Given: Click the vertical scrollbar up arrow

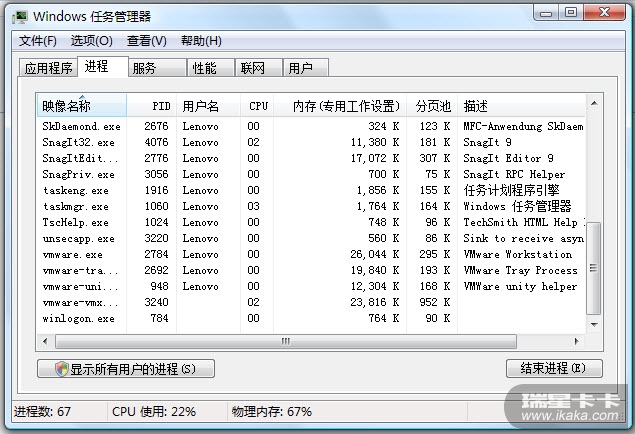Looking at the screenshot, I should pos(594,103).
